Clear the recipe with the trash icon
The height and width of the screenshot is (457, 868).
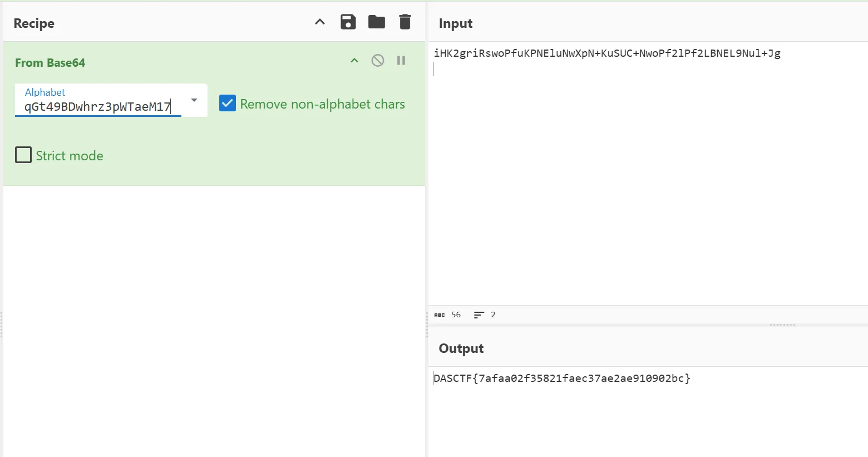(x=405, y=22)
